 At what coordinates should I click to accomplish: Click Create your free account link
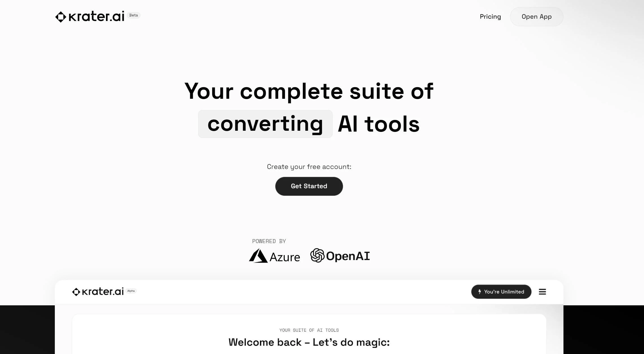[309, 167]
